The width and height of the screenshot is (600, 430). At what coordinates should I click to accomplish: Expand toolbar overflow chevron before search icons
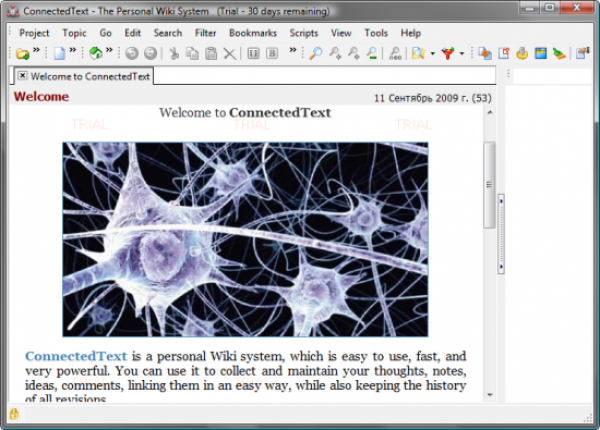[x=293, y=50]
